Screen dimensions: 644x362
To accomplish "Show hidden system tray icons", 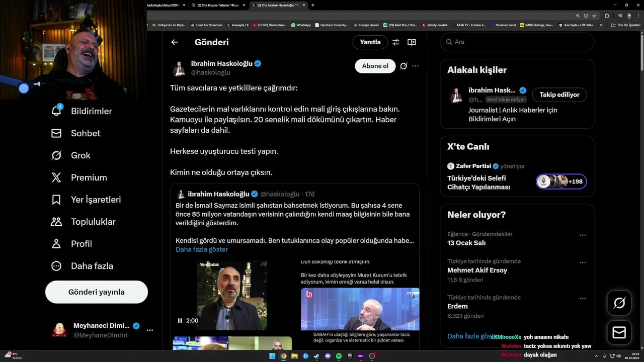I will 596,356.
